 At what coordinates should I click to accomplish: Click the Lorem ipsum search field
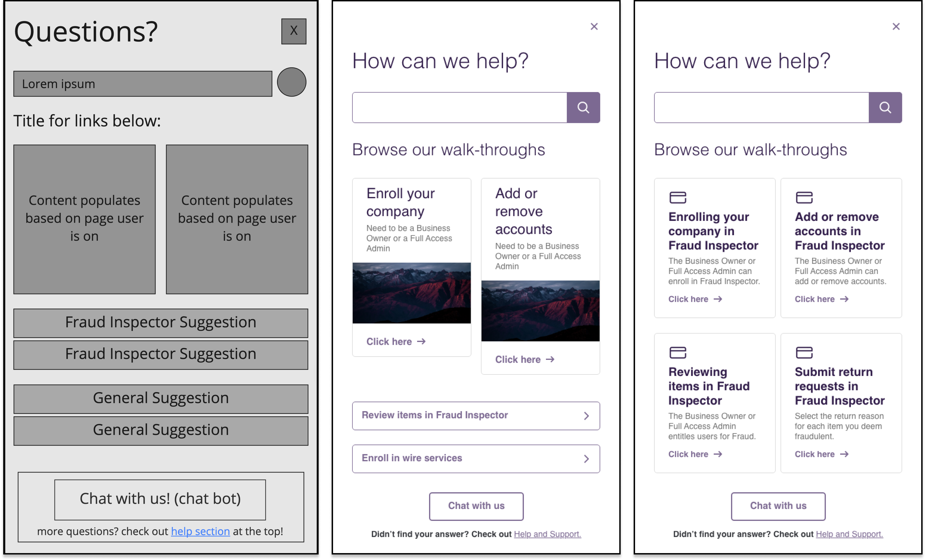click(143, 84)
